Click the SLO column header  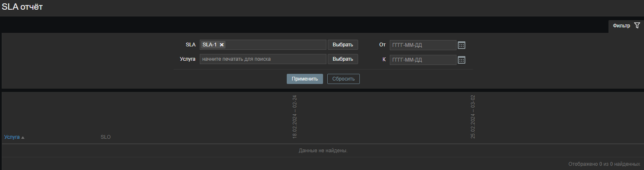(x=106, y=138)
